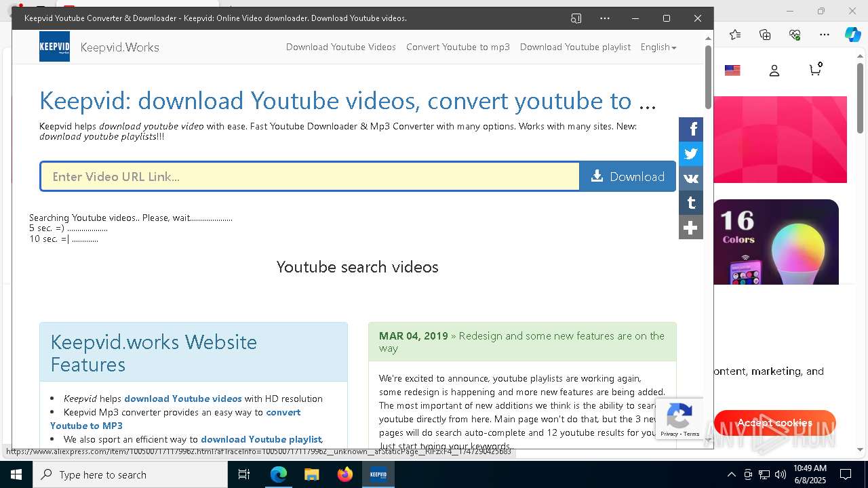
Task: Open Download Youtube playlist nav item
Action: pos(575,47)
